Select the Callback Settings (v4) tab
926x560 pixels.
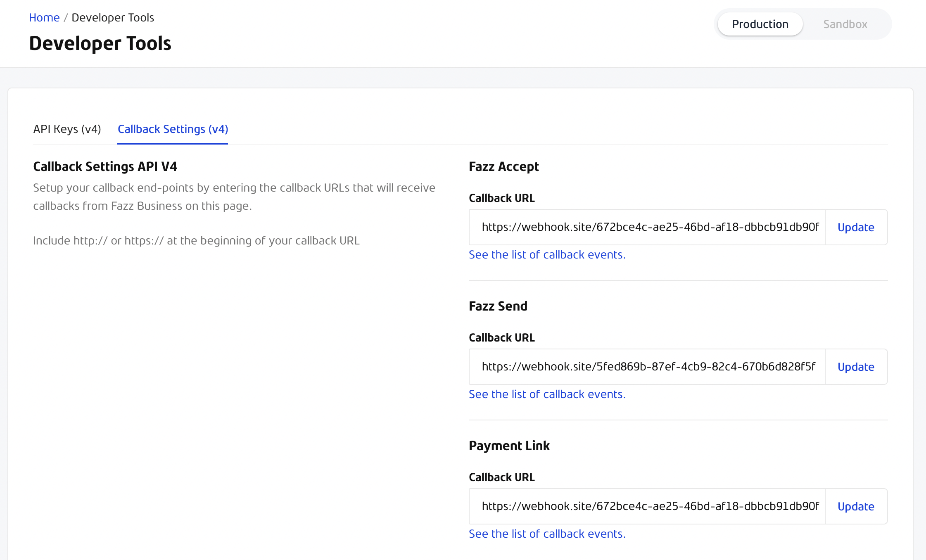[x=173, y=129]
